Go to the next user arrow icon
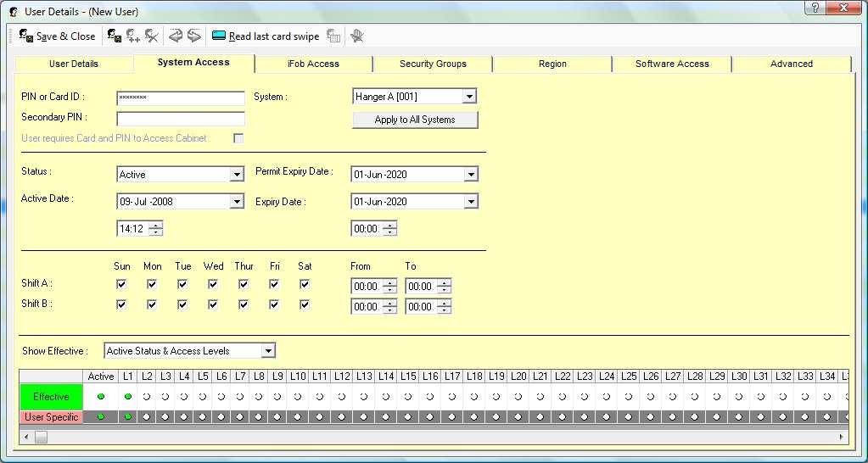 pyautogui.click(x=193, y=36)
